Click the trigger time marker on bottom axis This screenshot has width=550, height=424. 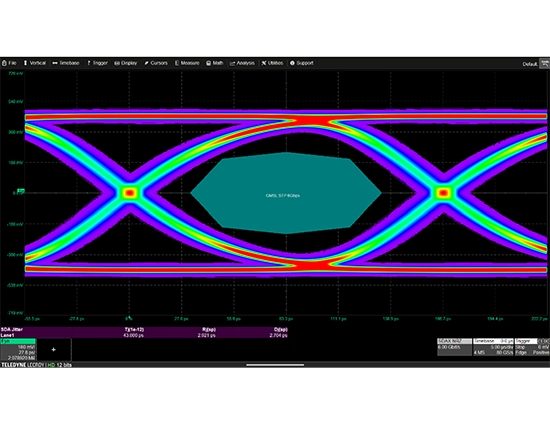[x=129, y=318]
